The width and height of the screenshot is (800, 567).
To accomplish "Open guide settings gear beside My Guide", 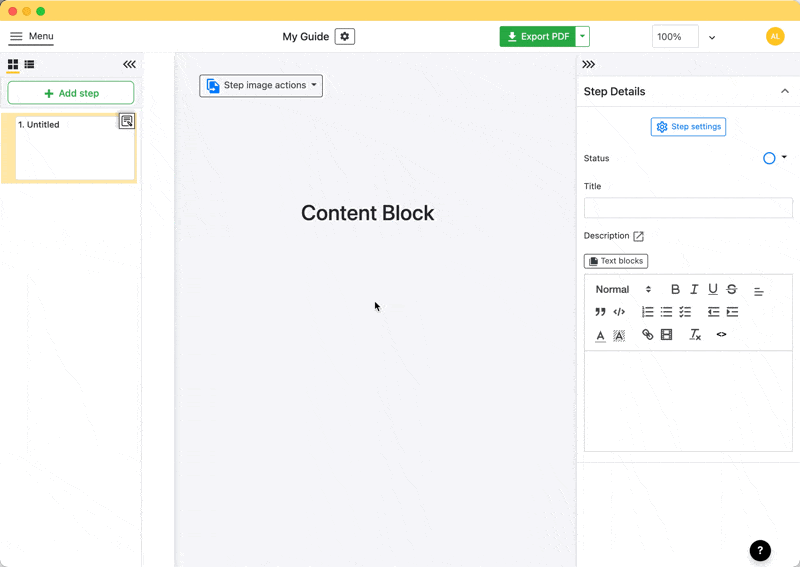I will pyautogui.click(x=344, y=37).
